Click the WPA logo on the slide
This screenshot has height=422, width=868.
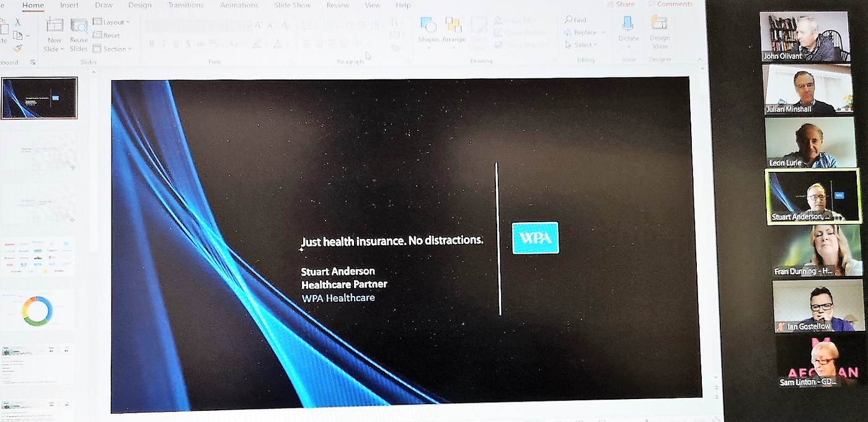coord(536,238)
